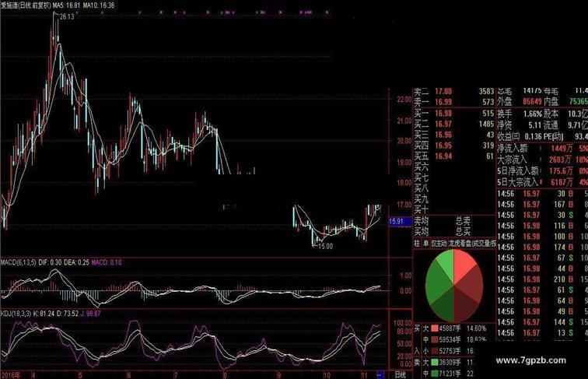Click the green swatch beside 71231手
Image resolution: width=588 pixels, height=379 pixels.
tap(435, 374)
